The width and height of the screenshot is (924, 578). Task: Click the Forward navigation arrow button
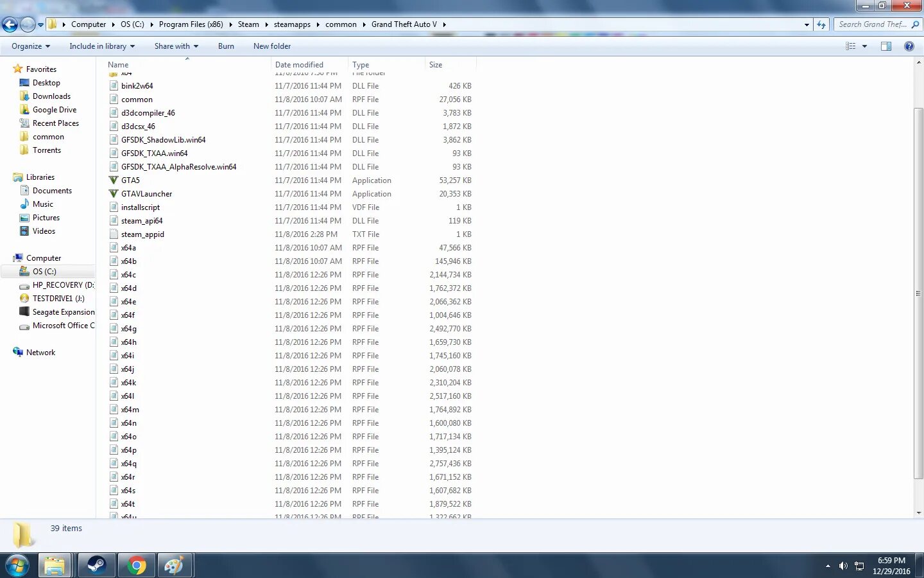pos(28,24)
